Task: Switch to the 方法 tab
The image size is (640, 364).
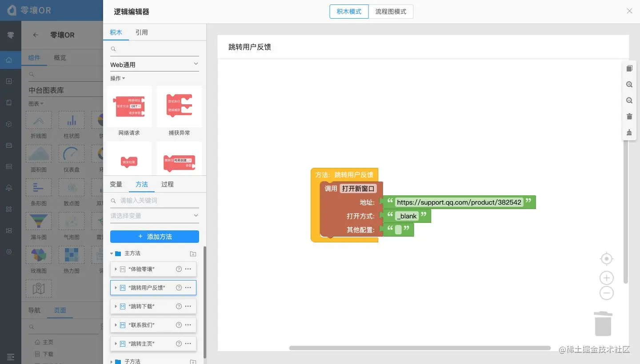Action: click(x=142, y=184)
